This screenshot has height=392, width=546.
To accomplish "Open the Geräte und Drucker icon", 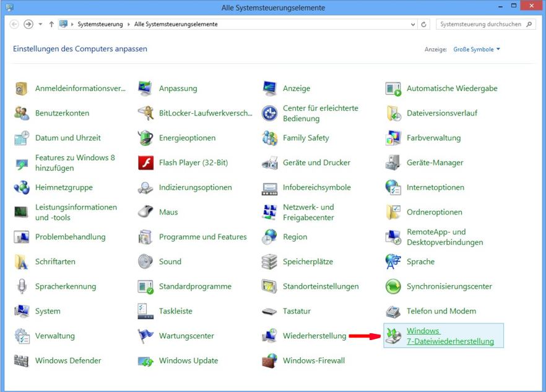I will [x=269, y=163].
